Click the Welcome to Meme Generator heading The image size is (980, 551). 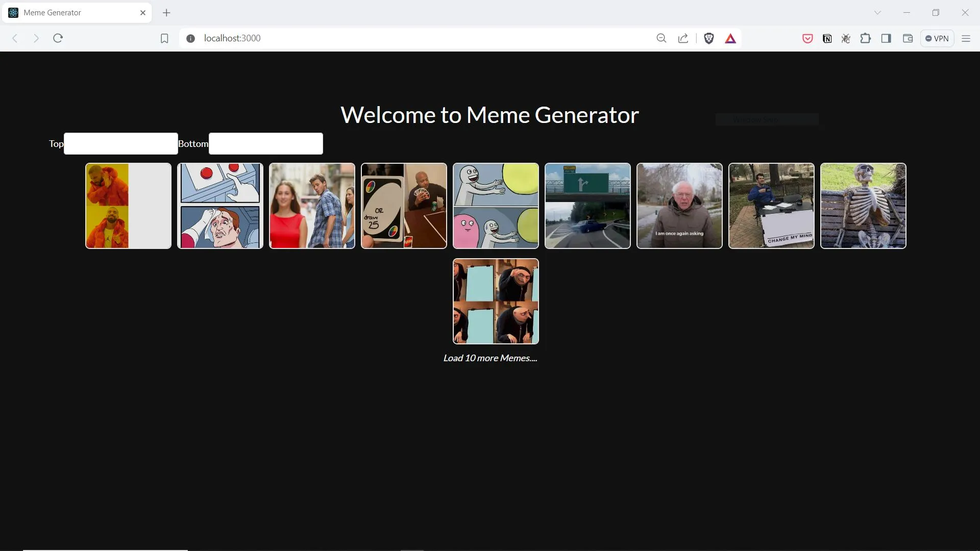point(489,115)
